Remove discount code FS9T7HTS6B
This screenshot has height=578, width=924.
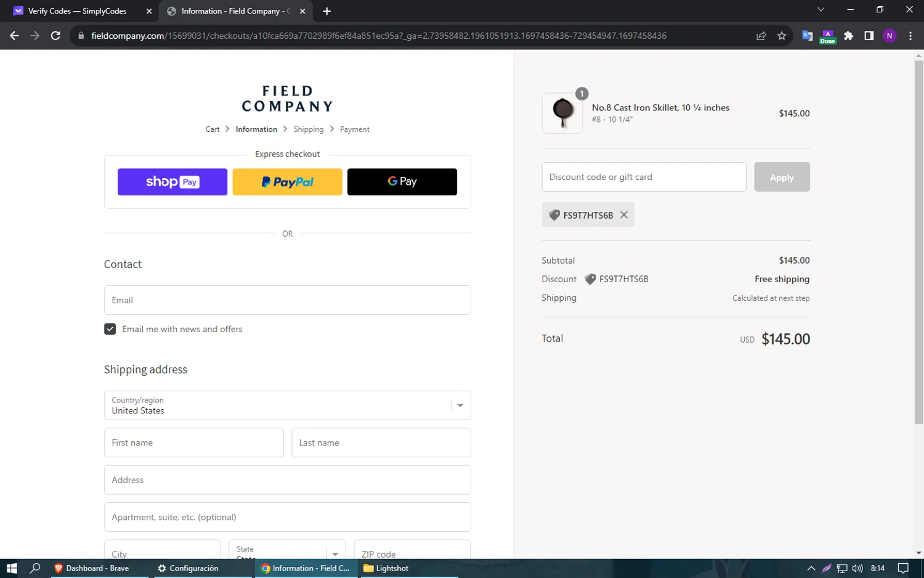(x=624, y=215)
